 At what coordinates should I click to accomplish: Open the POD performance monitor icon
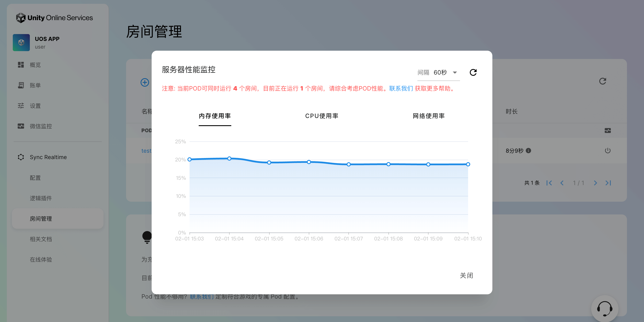[x=608, y=131]
